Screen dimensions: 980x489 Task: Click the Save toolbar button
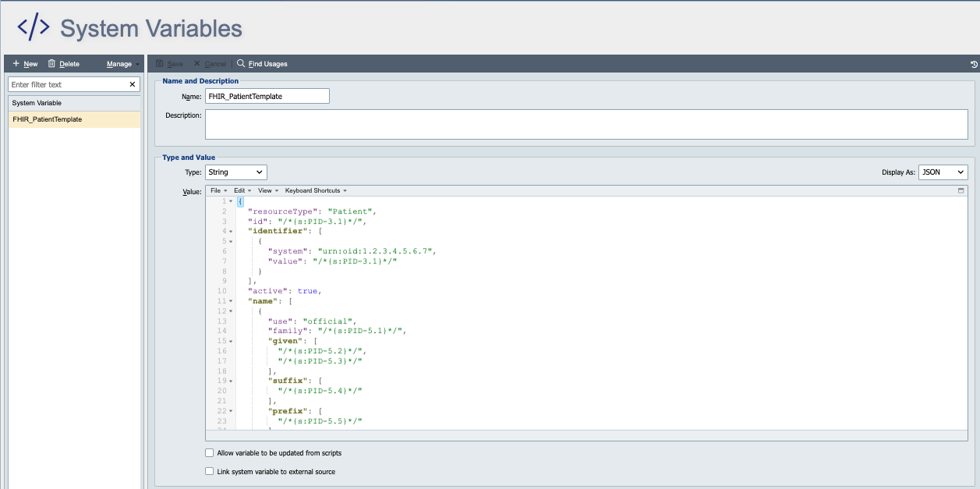point(170,64)
